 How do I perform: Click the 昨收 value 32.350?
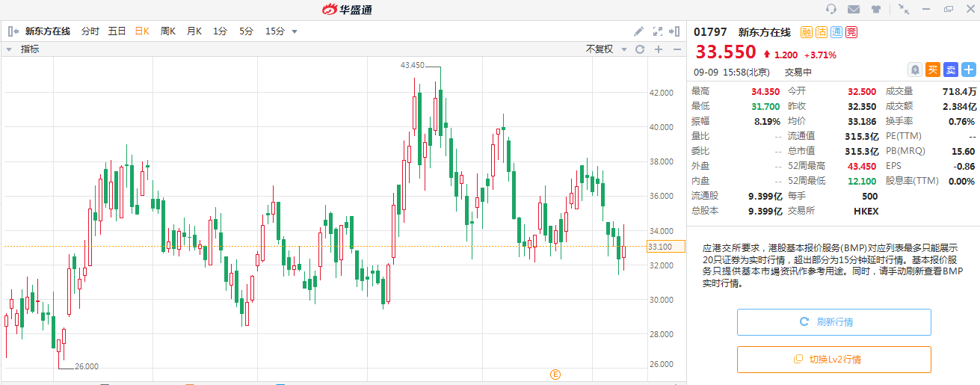coord(862,106)
